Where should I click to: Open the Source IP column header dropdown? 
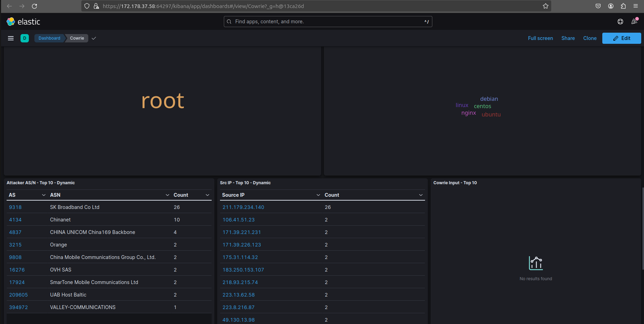tap(318, 195)
